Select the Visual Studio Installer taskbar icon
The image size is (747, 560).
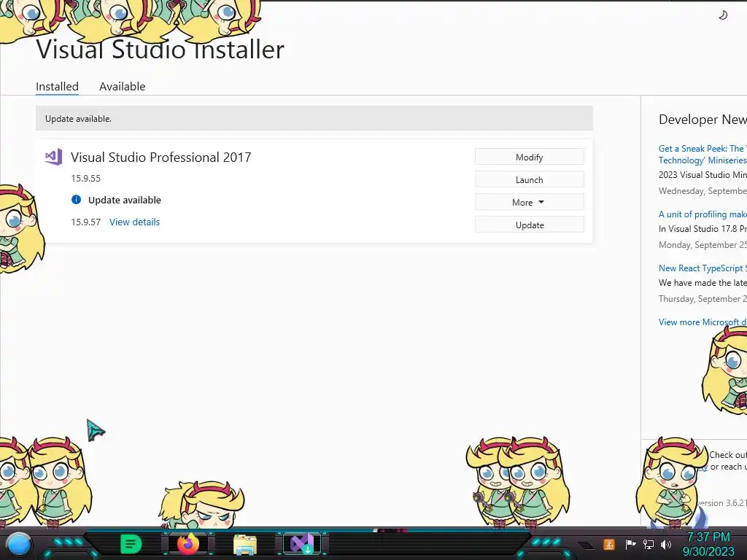pyautogui.click(x=302, y=544)
